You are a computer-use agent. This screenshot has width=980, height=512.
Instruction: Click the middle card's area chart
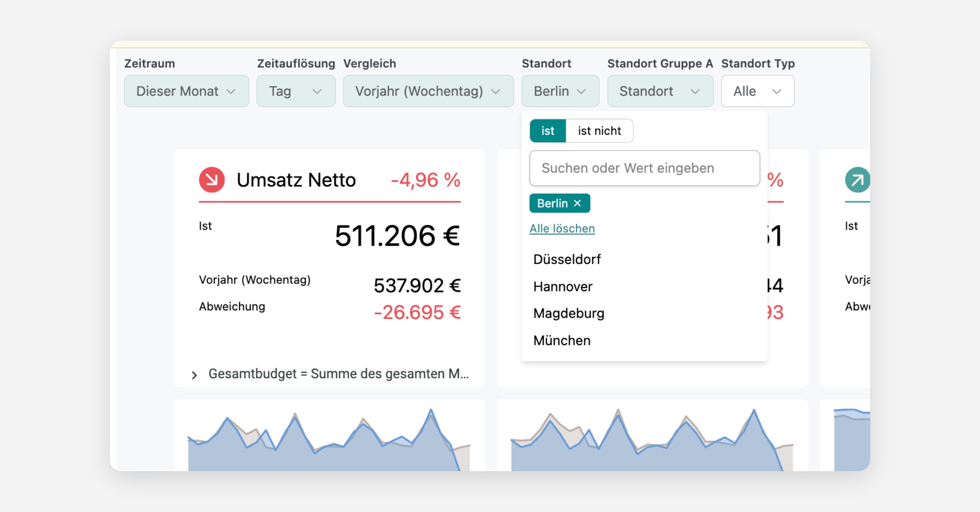point(652,439)
